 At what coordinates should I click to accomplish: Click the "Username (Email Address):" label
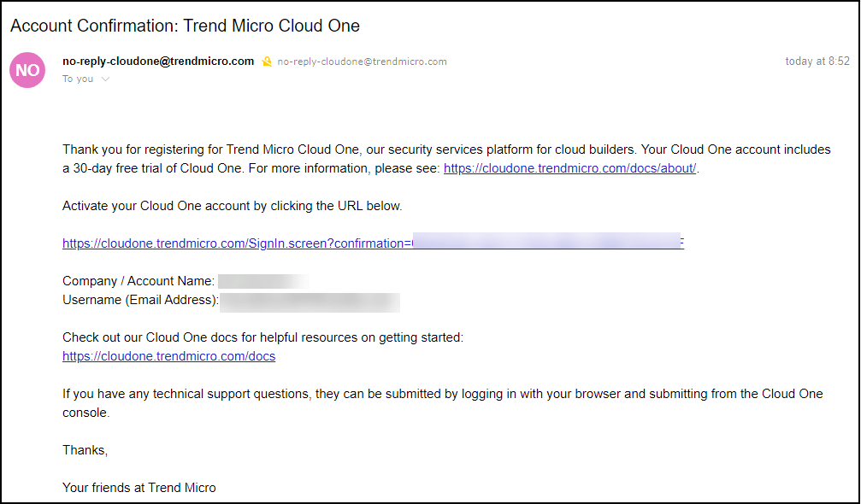pyautogui.click(x=140, y=300)
